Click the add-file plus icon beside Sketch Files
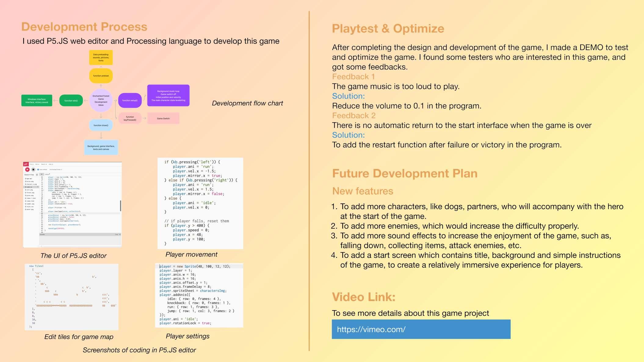 point(37,175)
